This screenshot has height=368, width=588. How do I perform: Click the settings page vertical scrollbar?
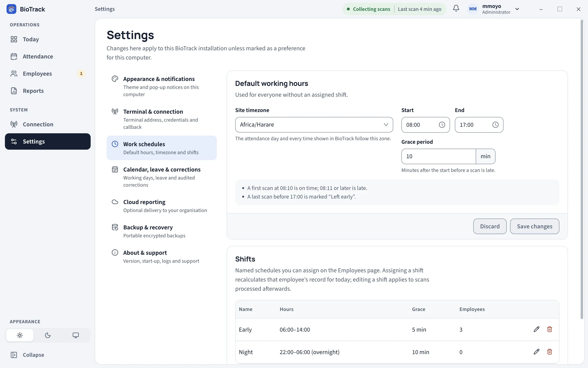[582, 169]
